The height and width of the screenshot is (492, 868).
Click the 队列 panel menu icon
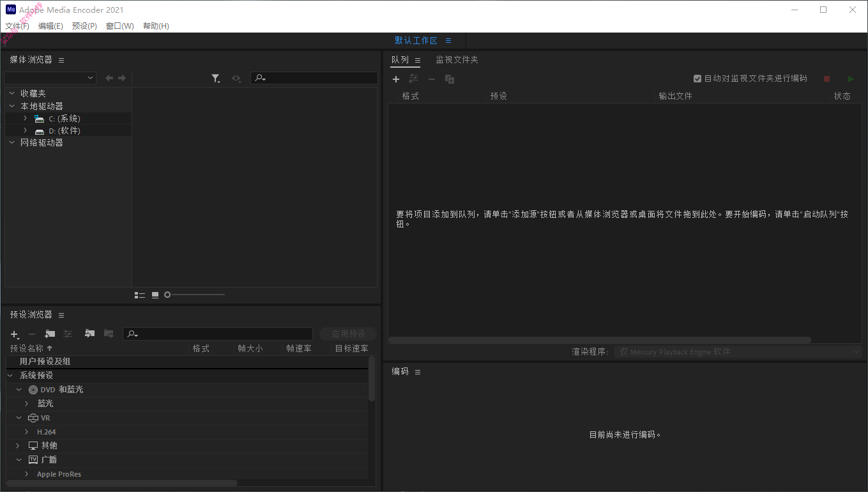[418, 60]
